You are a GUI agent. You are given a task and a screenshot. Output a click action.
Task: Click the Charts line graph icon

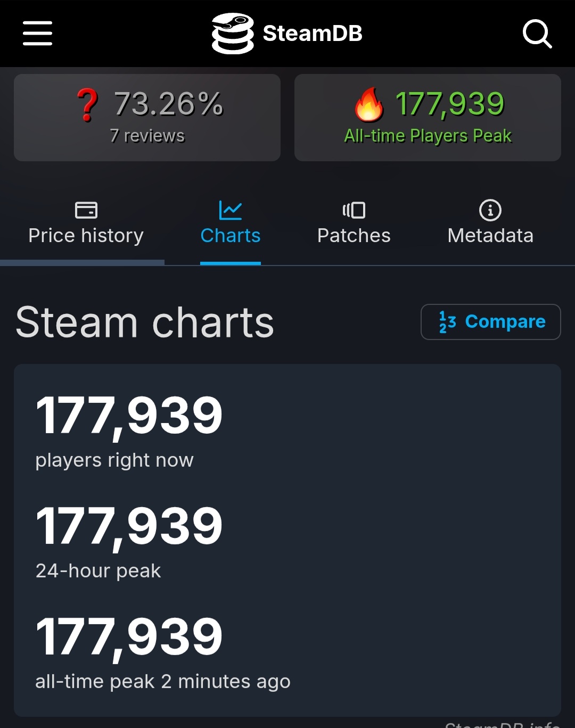(231, 210)
